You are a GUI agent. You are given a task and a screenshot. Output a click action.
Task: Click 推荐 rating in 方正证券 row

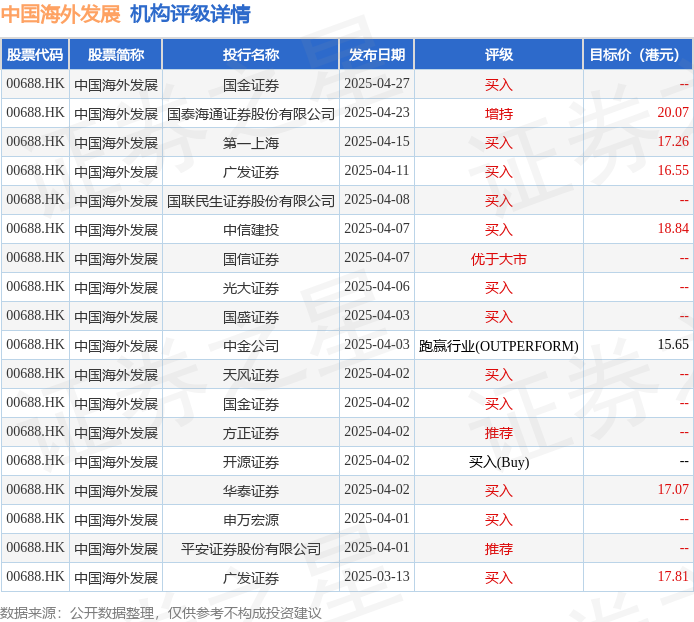pos(499,433)
